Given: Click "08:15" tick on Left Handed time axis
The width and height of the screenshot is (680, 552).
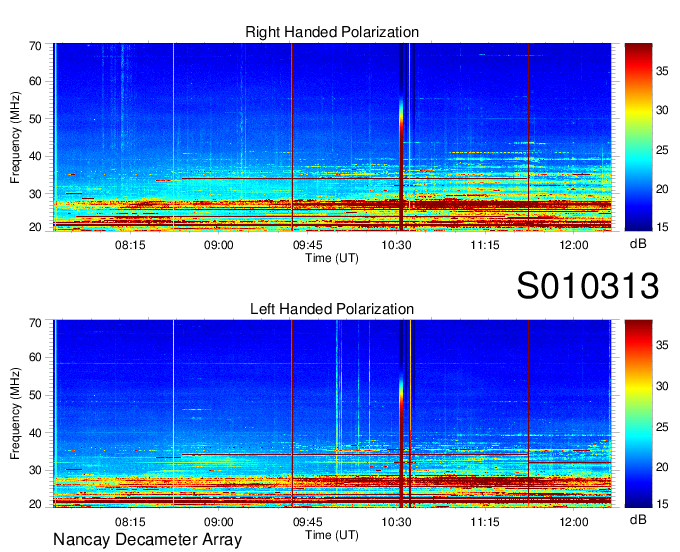Looking at the screenshot, I should click(130, 522).
